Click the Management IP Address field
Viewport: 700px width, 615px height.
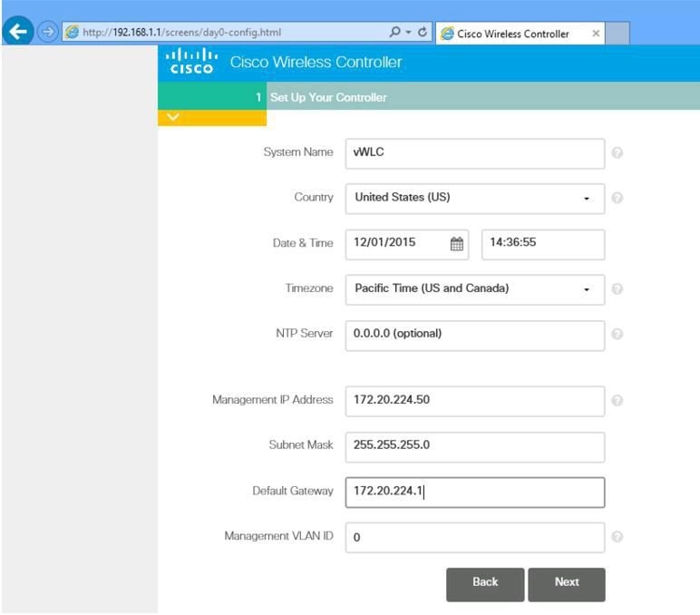pyautogui.click(x=475, y=401)
